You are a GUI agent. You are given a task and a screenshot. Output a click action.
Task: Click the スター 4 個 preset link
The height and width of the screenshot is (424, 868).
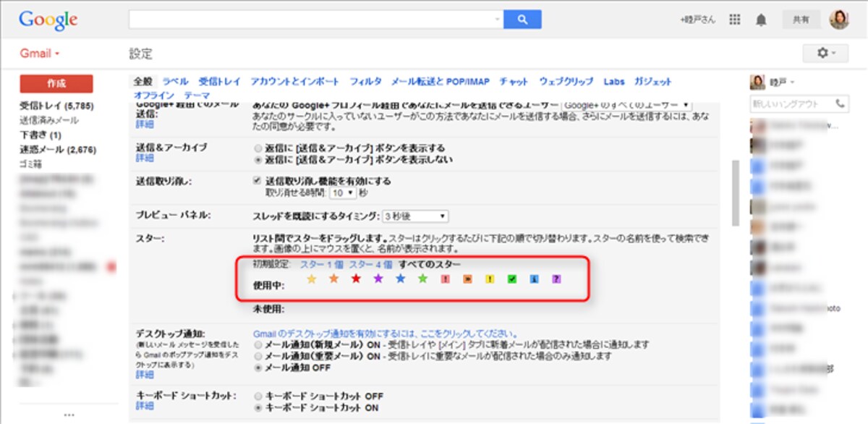click(x=370, y=264)
